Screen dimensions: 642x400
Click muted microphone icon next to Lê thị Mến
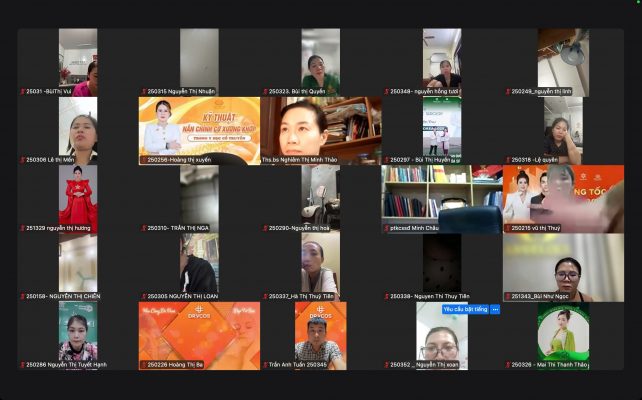(22, 160)
